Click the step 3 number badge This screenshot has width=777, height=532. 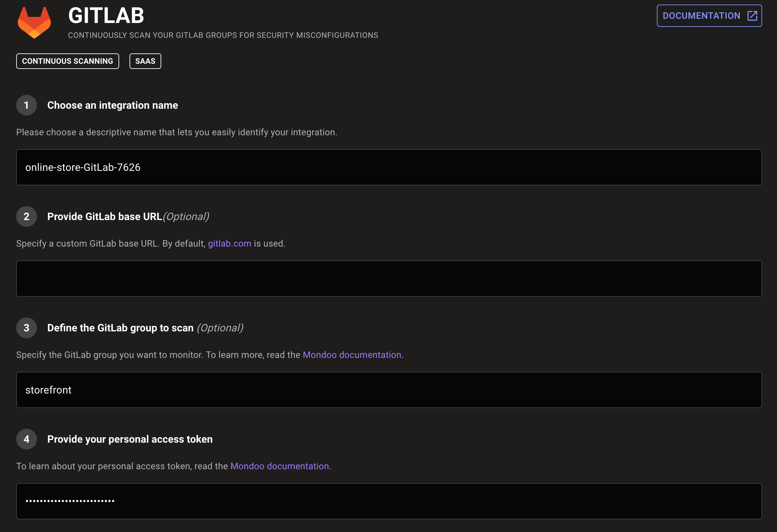tap(27, 328)
